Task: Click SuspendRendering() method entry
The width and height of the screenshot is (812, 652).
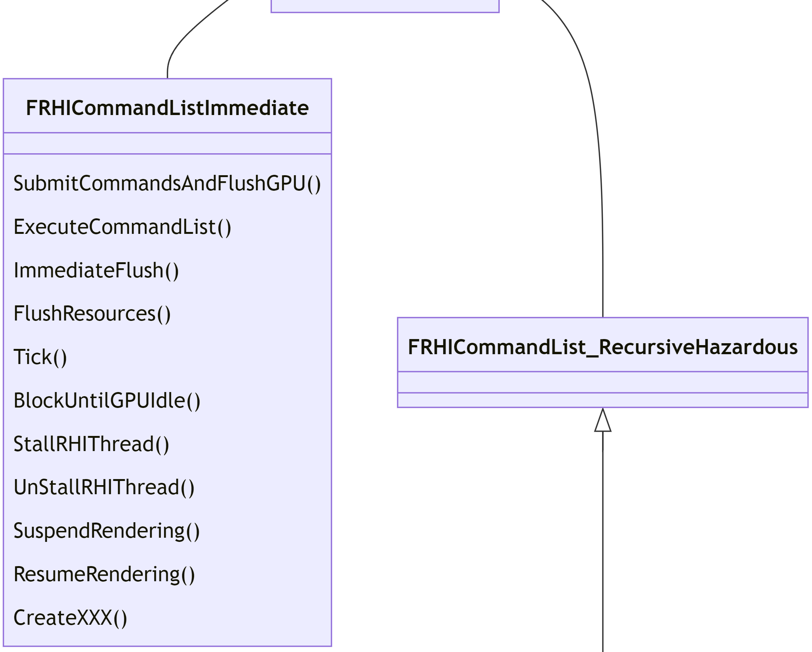Action: pos(106,531)
